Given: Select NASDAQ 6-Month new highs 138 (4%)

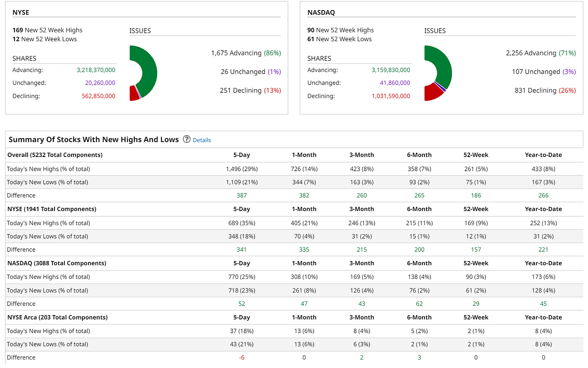Looking at the screenshot, I should point(420,277).
